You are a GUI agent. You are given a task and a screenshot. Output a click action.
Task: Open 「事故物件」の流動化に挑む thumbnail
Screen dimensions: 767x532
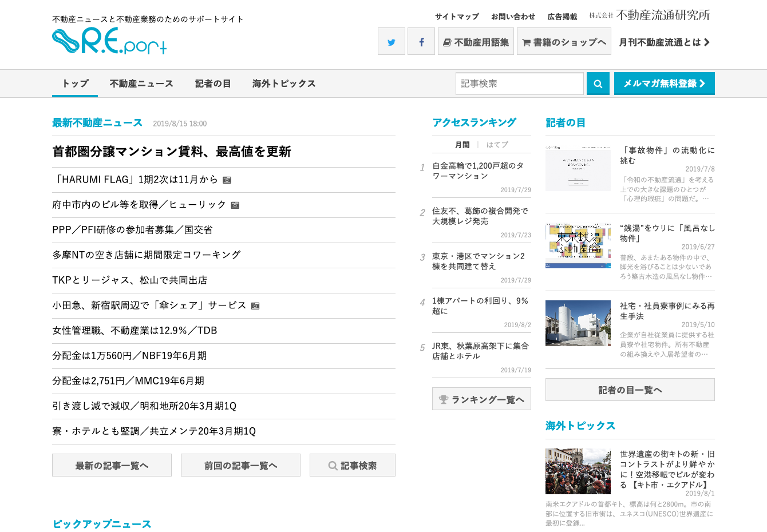click(578, 168)
